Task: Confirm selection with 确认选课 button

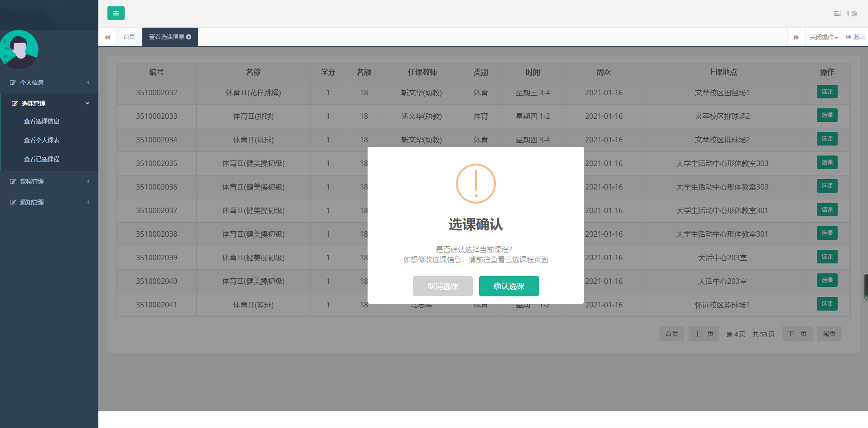Action: tap(509, 286)
